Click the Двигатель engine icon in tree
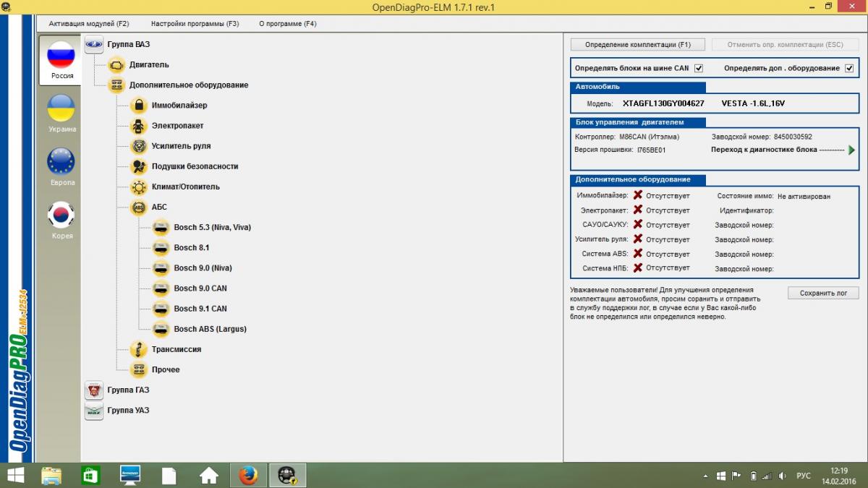 tap(116, 65)
